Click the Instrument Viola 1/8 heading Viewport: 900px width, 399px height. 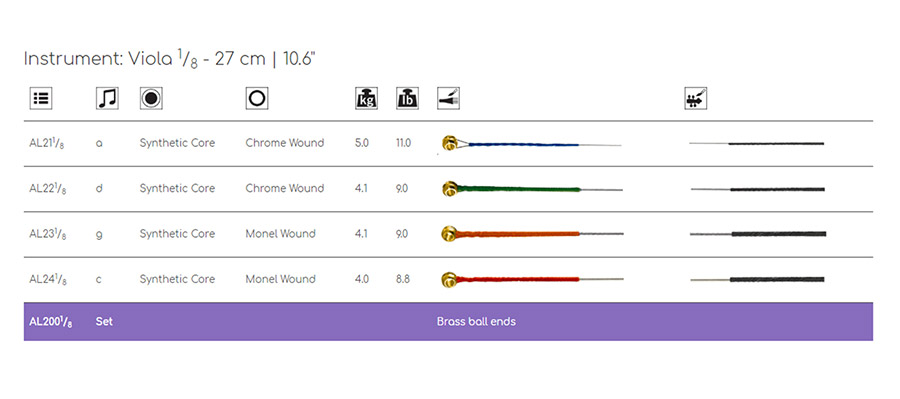(169, 60)
